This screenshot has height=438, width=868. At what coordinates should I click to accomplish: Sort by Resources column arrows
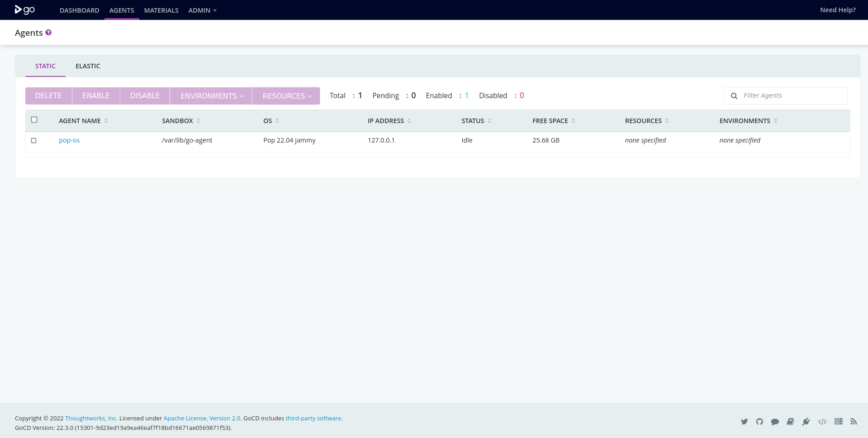(x=667, y=121)
